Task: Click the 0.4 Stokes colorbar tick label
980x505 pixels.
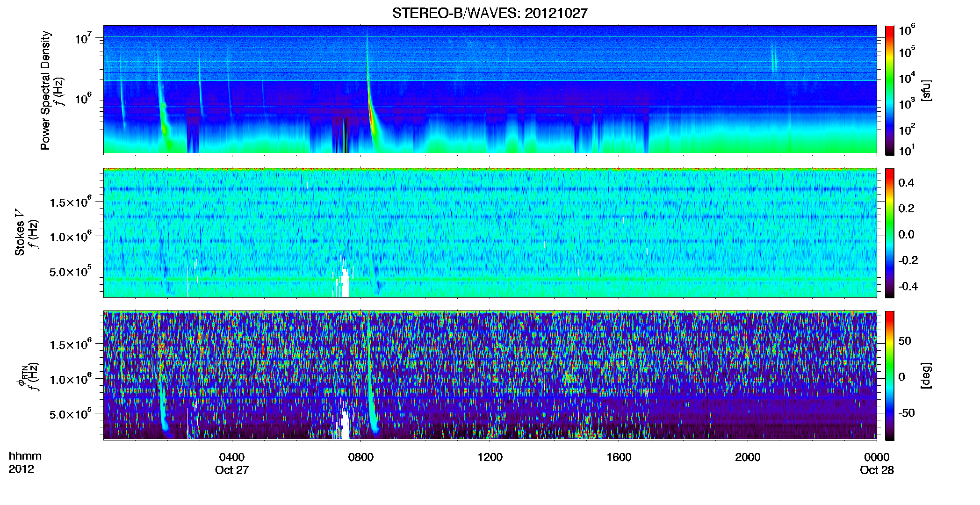Action: [906, 183]
